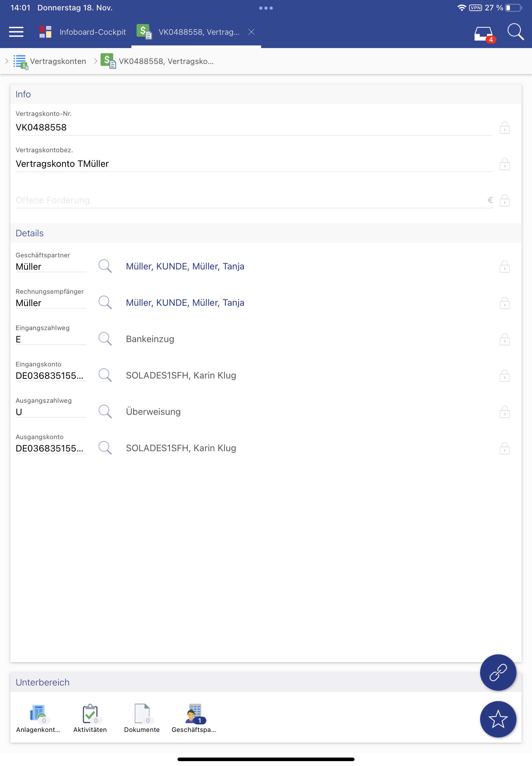Image resolution: width=532 pixels, height=766 pixels.
Task: Switch to the Infoboard-Cockpit tab
Action: tap(83, 32)
